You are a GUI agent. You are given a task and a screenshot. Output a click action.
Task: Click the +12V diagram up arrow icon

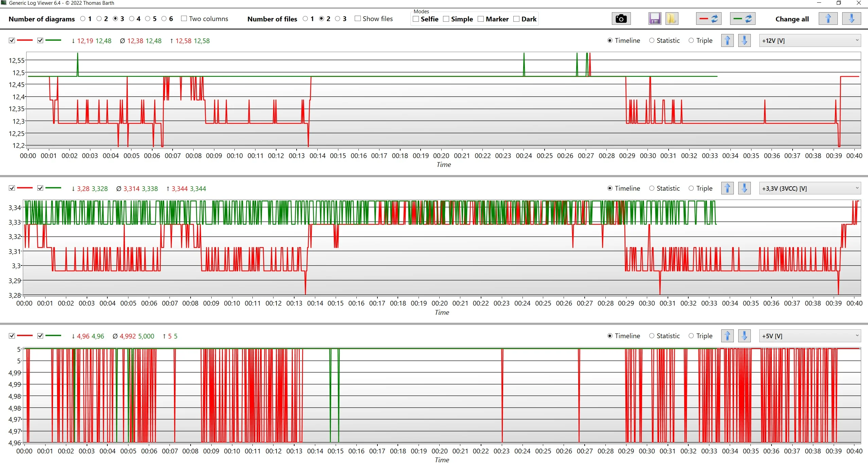(727, 40)
